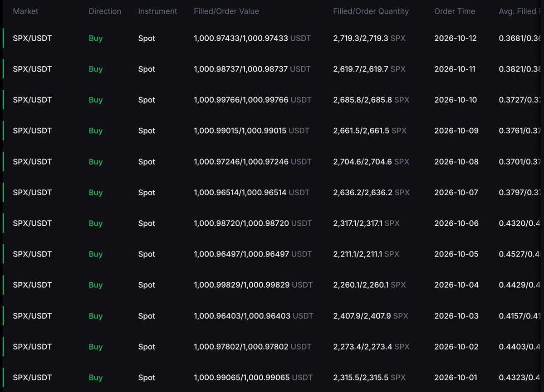Screen dimensions: 544x392
Task: Click order value 1,000.99015/1,000.99015 USDT
Action: click(x=251, y=131)
